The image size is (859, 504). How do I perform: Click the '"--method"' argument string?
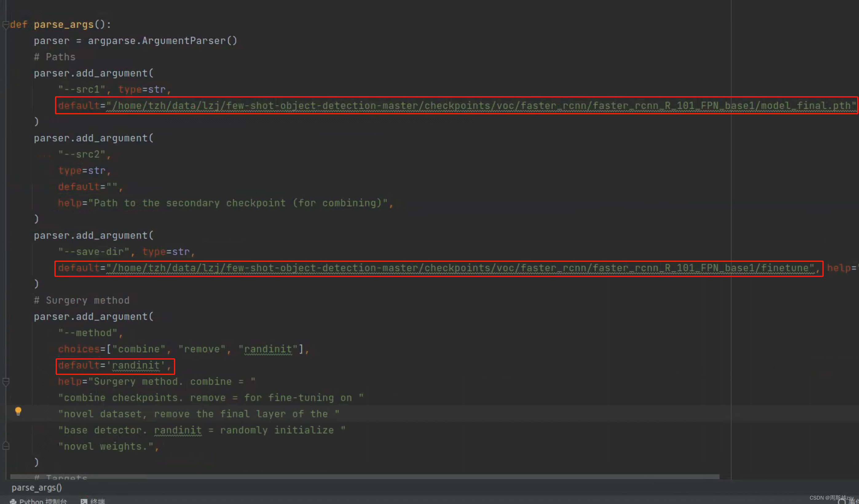(88, 333)
